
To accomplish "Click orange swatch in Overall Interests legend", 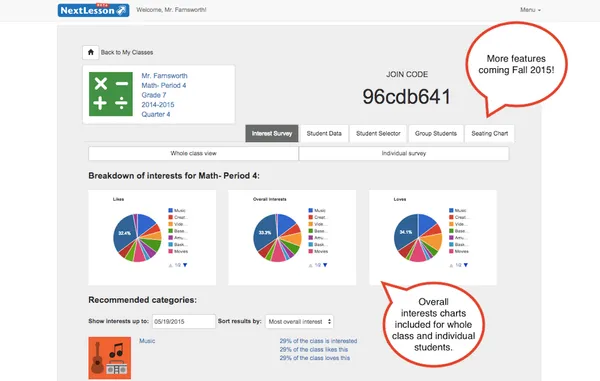I will 311,224.
